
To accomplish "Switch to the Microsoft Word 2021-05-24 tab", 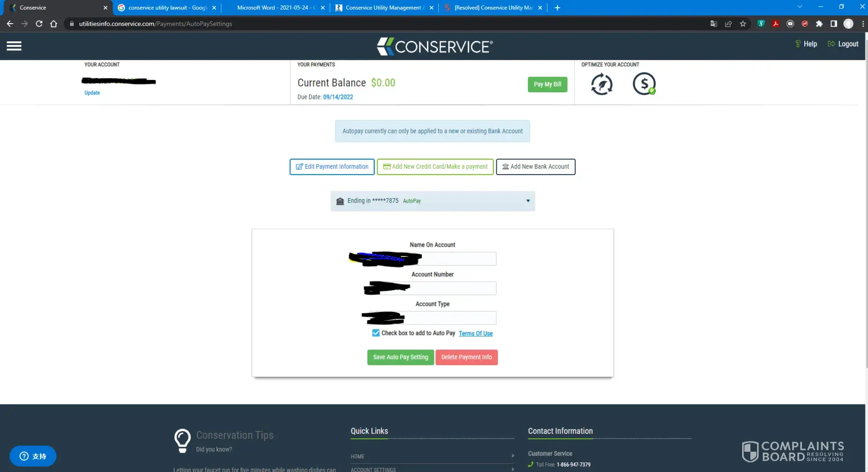I will tap(276, 8).
